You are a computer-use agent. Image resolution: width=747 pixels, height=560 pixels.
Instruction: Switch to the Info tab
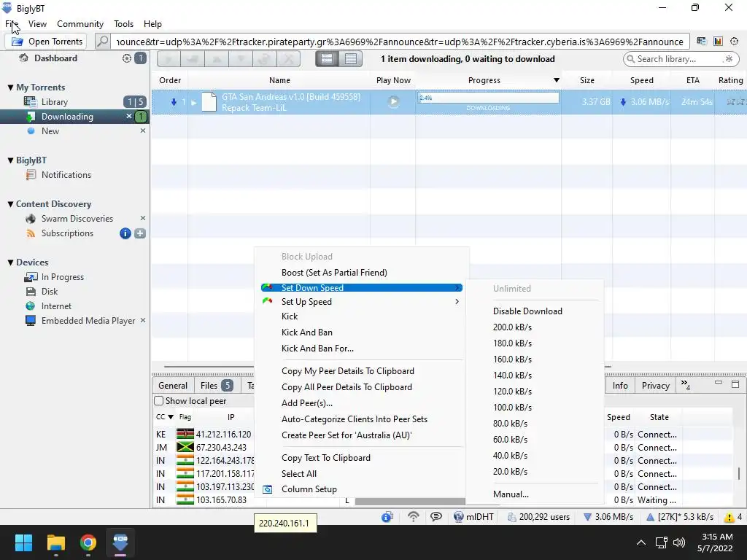(620, 386)
